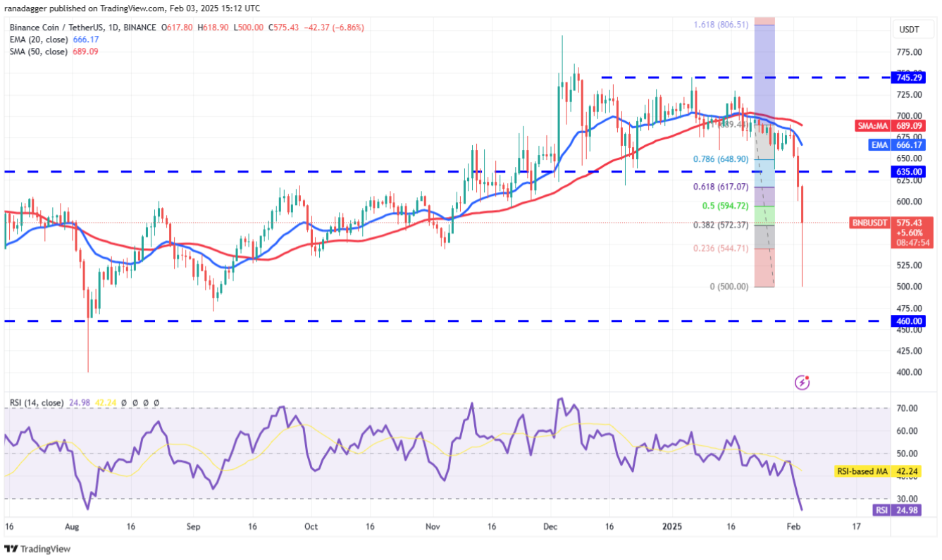Image resolution: width=942 pixels, height=560 pixels.
Task: Click the Sep label on time axis
Action: 194,526
